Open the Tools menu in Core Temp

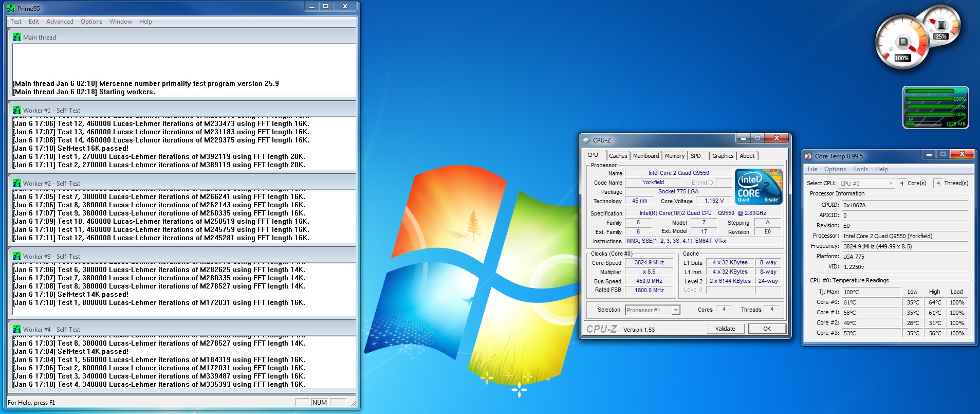(x=860, y=169)
